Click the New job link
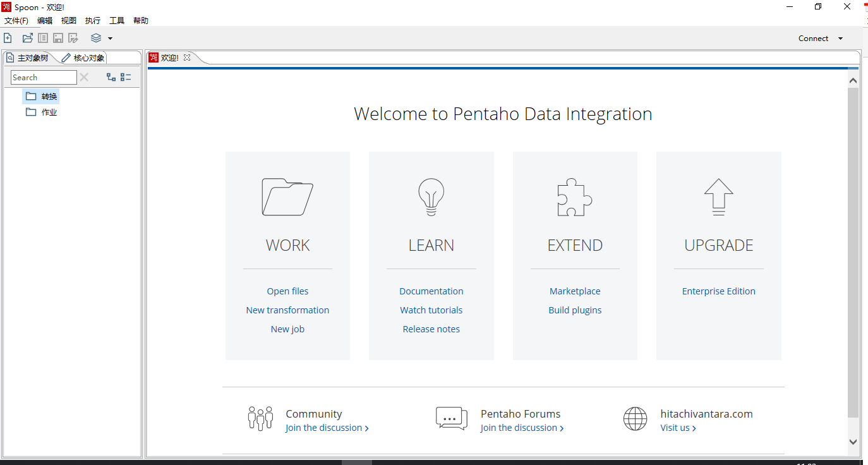Viewport: 868px width, 465px height. [287, 329]
